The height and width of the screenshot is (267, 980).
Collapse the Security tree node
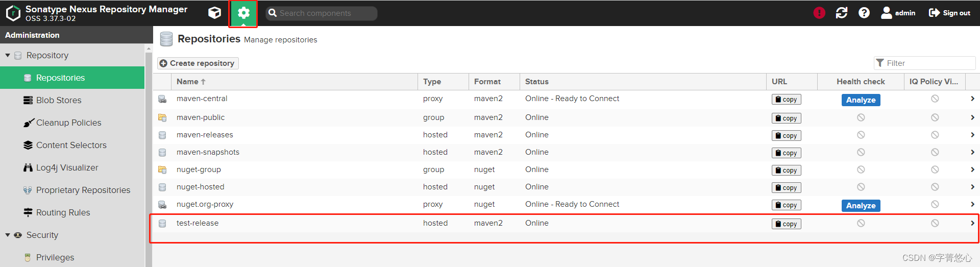[x=8, y=235]
